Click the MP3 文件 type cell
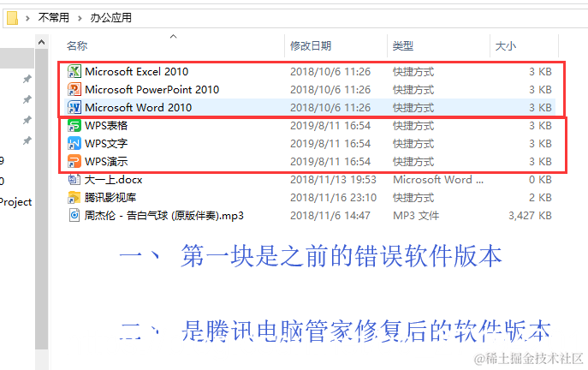The image size is (588, 370). pos(415,215)
